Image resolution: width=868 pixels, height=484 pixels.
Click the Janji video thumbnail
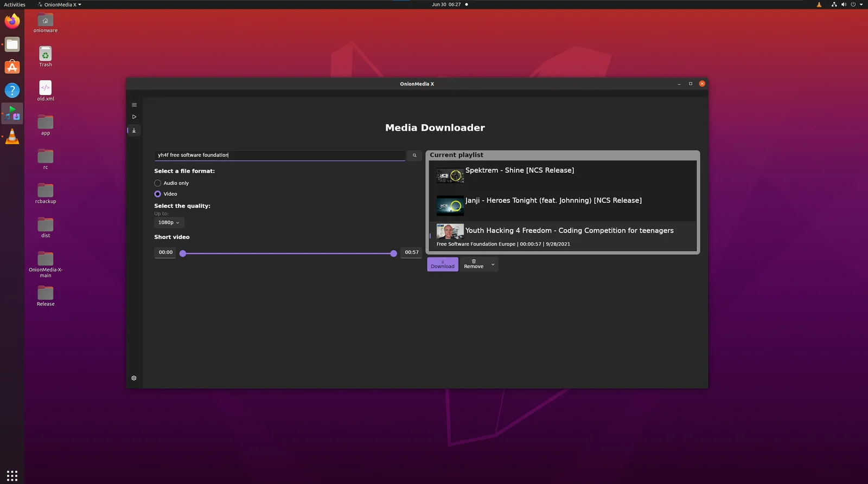click(x=450, y=206)
